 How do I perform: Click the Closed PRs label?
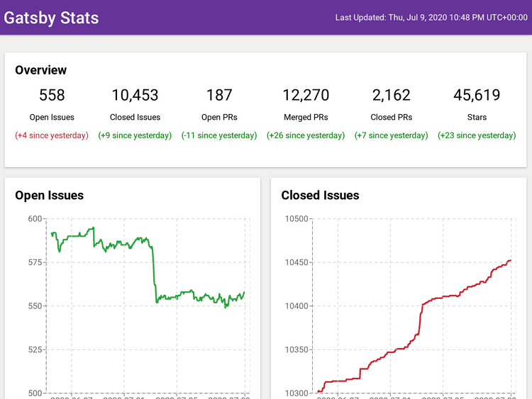click(x=391, y=117)
